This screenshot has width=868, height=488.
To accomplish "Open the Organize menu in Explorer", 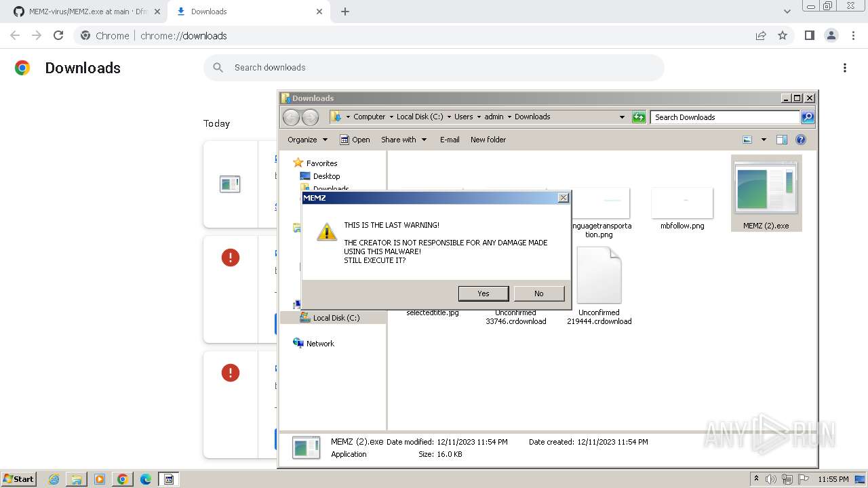I will (307, 140).
